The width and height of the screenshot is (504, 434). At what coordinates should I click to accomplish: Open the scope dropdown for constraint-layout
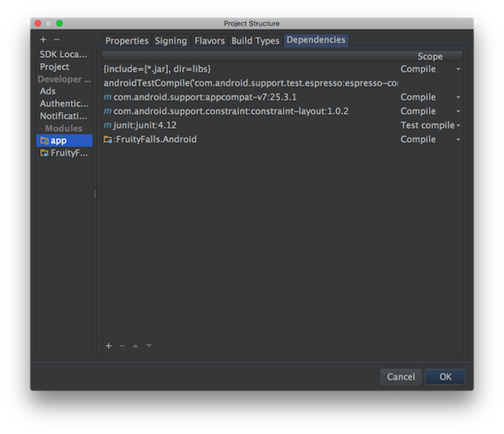click(x=458, y=111)
